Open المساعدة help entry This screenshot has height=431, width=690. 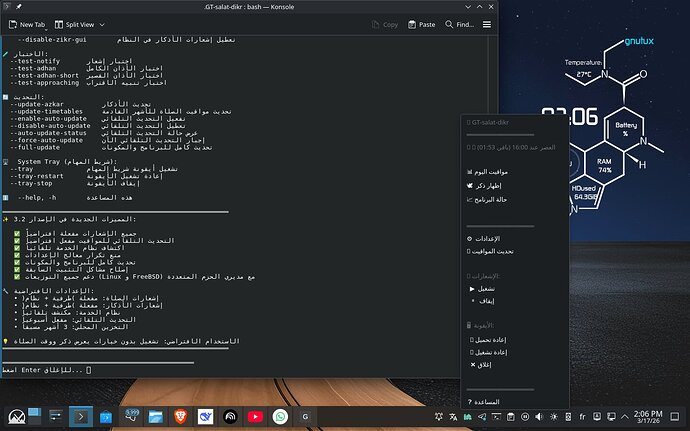click(483, 402)
